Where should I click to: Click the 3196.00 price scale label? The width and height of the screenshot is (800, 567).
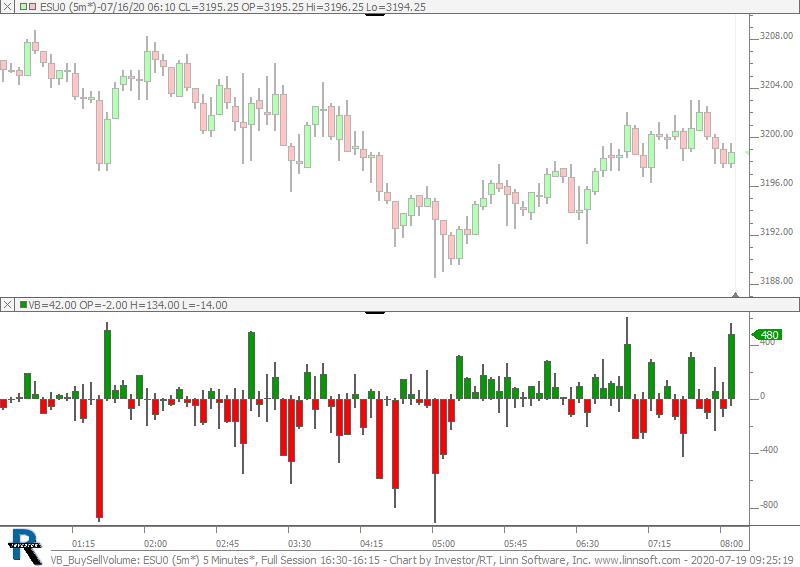(x=777, y=183)
